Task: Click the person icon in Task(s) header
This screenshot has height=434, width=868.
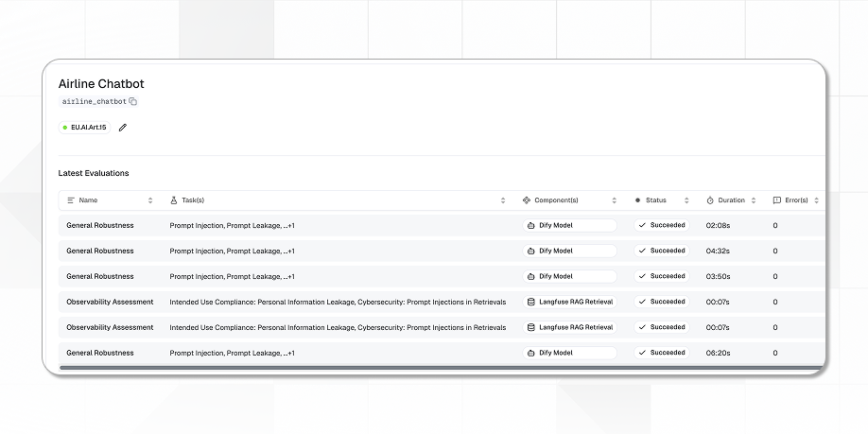Action: tap(174, 200)
